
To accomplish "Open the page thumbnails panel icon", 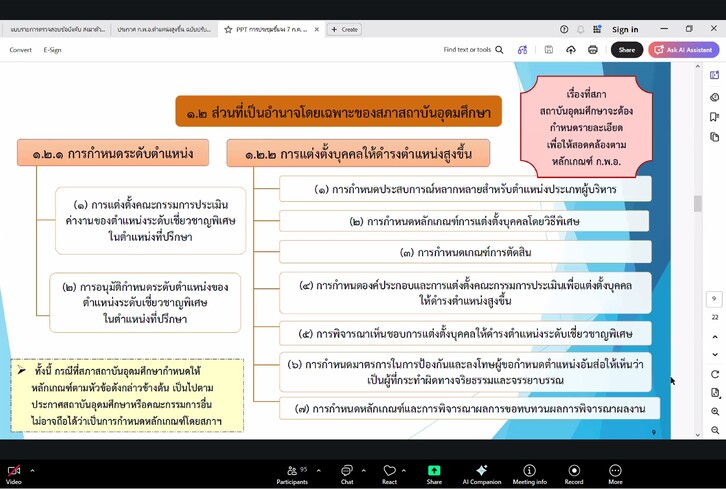I will coord(714,137).
